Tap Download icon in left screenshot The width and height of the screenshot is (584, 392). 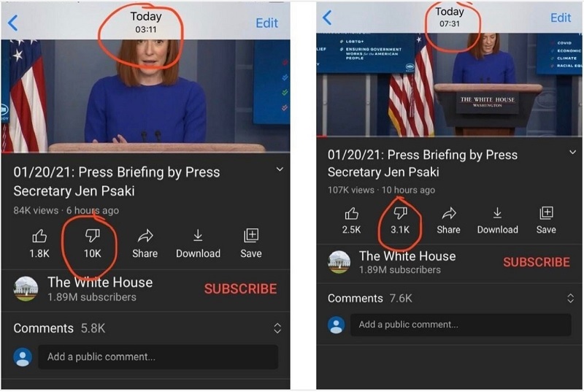click(198, 236)
